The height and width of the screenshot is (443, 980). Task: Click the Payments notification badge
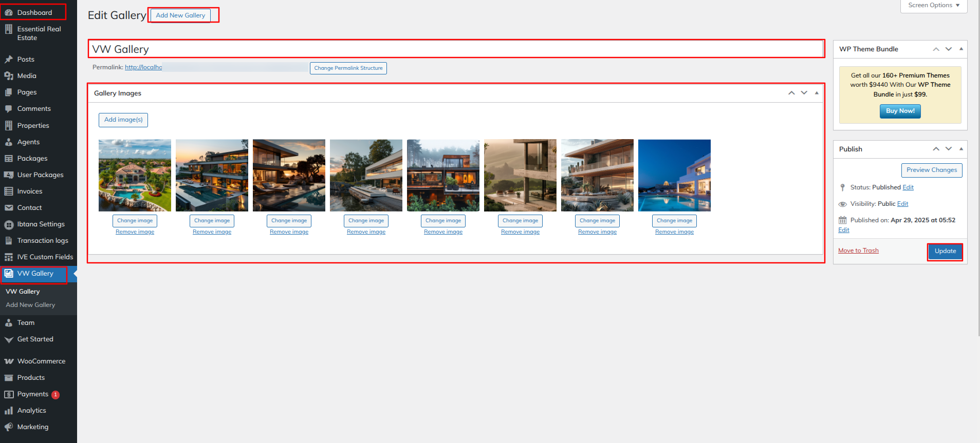(x=56, y=395)
